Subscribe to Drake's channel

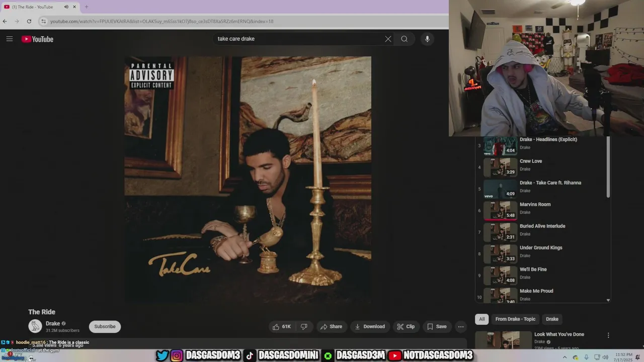[x=105, y=327]
